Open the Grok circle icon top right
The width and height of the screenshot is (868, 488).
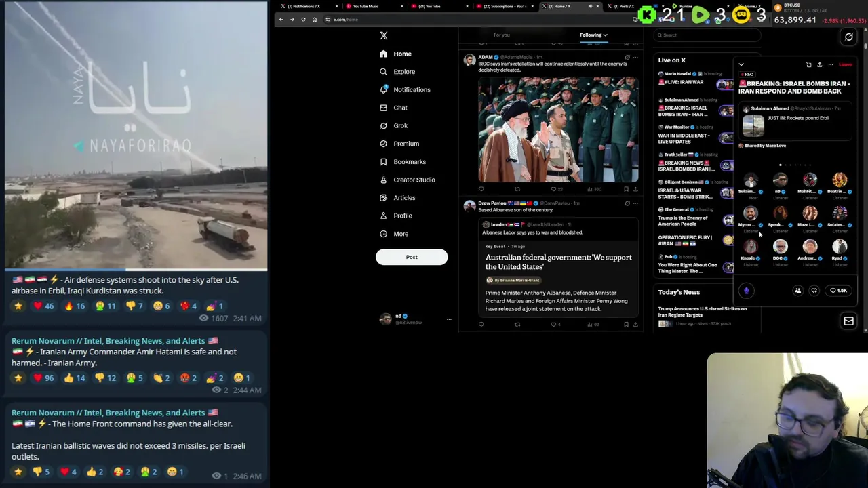pyautogui.click(x=848, y=37)
